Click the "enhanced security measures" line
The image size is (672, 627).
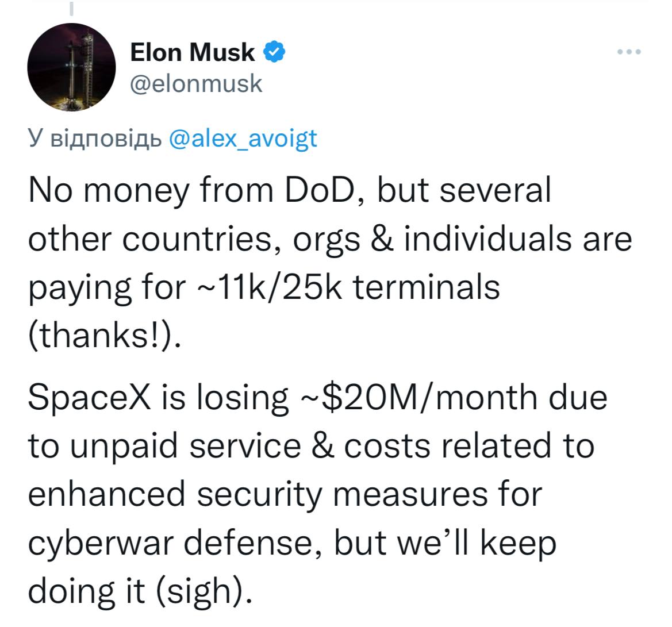[284, 494]
